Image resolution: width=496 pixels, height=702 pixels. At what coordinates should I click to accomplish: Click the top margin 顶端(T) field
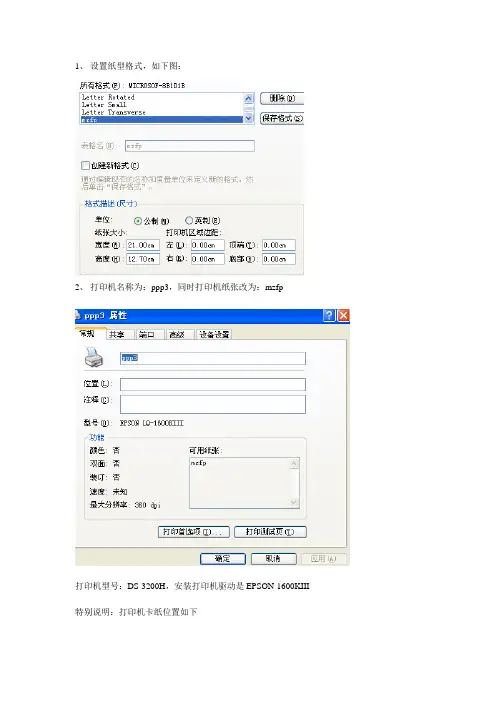(x=279, y=245)
